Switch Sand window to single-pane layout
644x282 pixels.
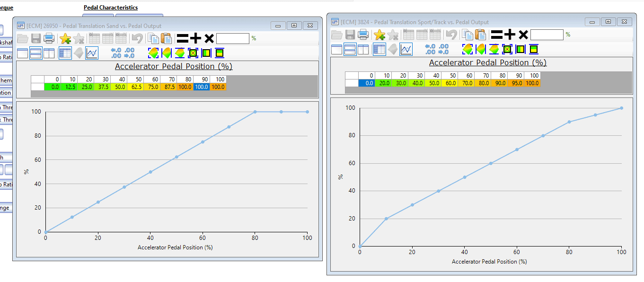tap(23, 53)
